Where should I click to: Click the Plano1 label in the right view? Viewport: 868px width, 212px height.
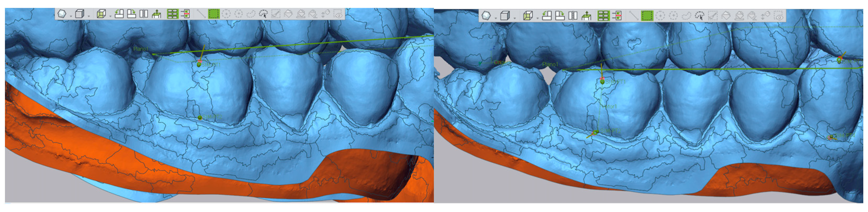point(550,64)
